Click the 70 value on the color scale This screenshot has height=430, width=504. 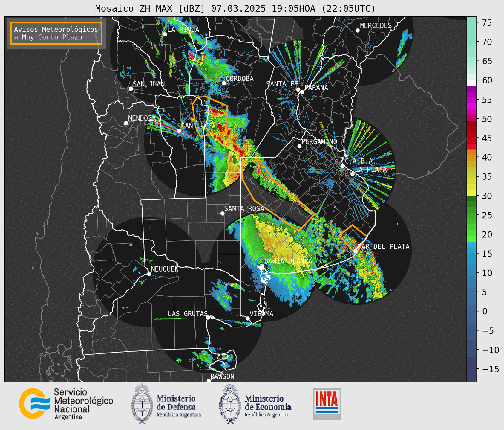point(487,42)
